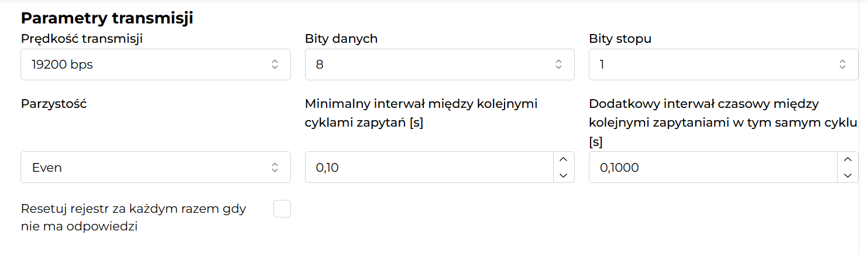Click the 'Dodatkowy interwał czasowy' label

point(704,104)
